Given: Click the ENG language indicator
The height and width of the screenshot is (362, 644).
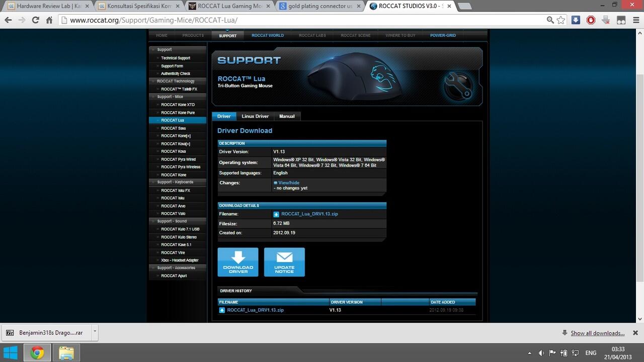Looking at the screenshot, I should point(591,353).
